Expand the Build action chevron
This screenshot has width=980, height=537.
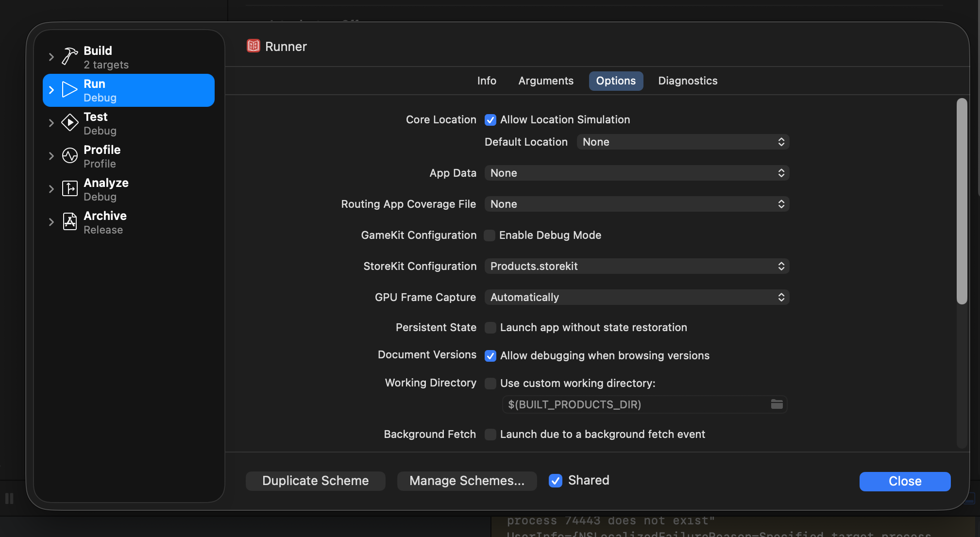[51, 57]
